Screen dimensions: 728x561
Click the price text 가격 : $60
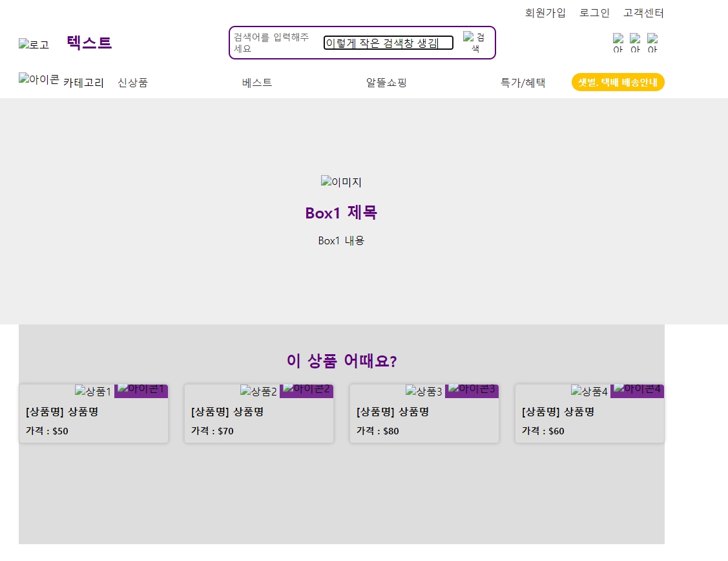[x=543, y=431]
